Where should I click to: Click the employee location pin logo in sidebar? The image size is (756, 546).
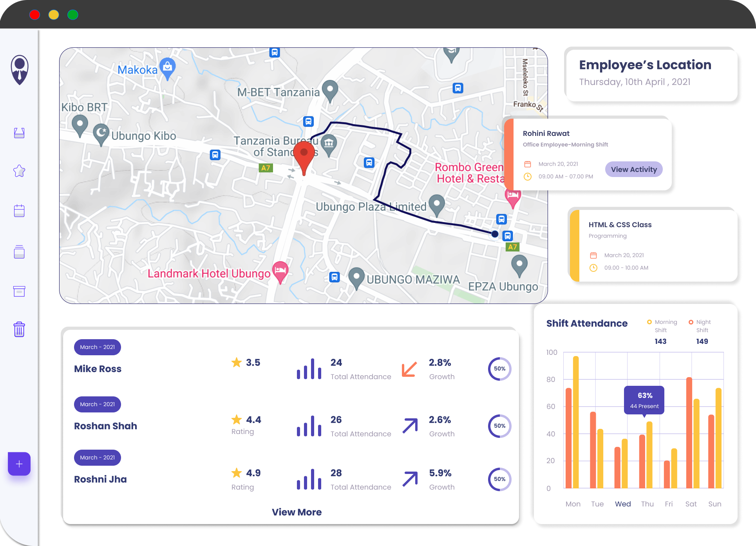[x=20, y=70]
